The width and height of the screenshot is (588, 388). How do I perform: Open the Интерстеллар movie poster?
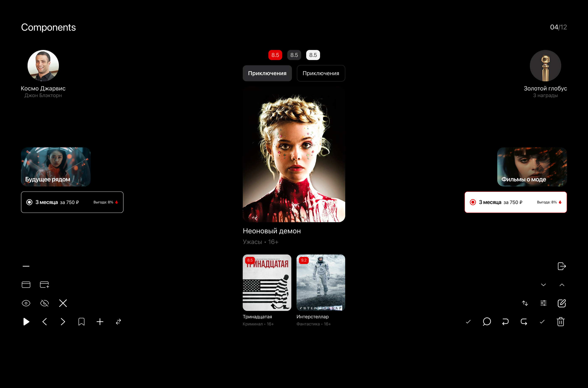320,282
